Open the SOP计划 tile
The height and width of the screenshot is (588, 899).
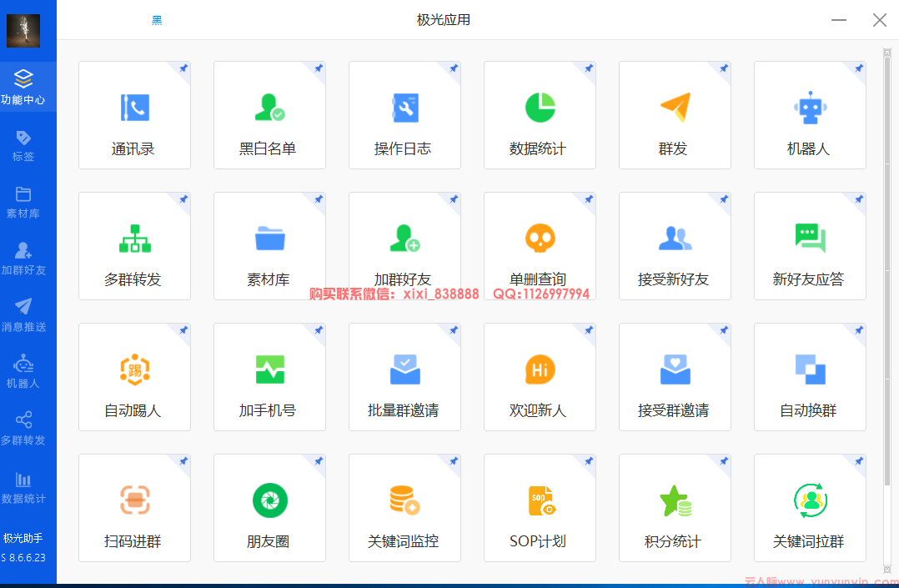tap(540, 508)
